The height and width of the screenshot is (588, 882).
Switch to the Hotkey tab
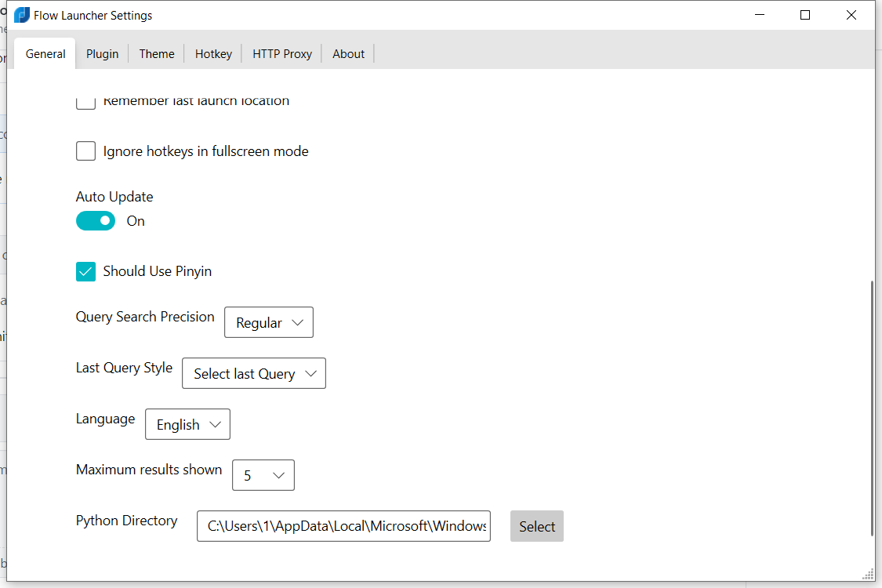[x=214, y=54]
